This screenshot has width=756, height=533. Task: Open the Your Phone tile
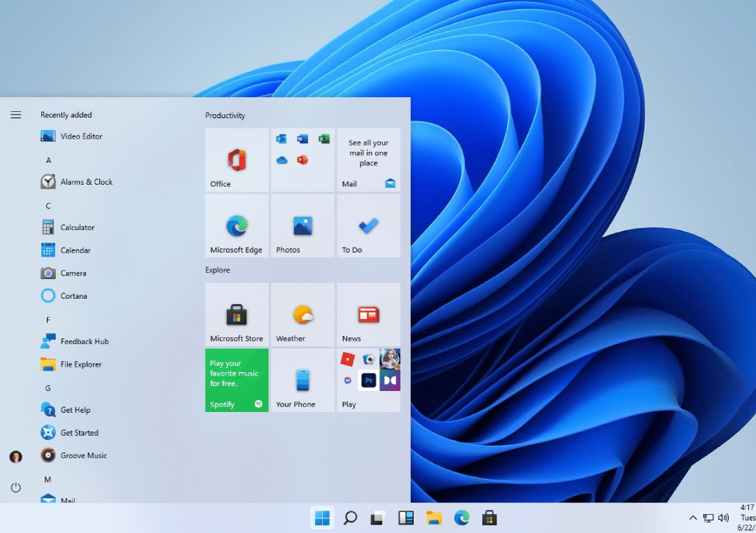pyautogui.click(x=303, y=381)
